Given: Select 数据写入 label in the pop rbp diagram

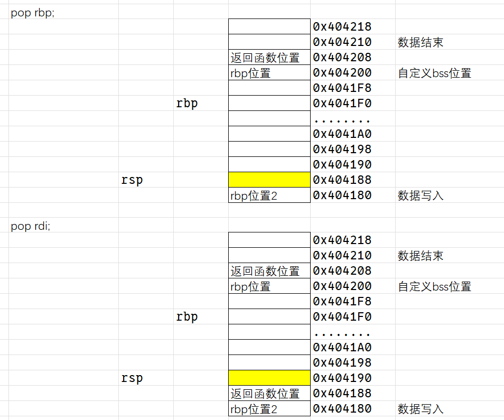Looking at the screenshot, I should (421, 195).
